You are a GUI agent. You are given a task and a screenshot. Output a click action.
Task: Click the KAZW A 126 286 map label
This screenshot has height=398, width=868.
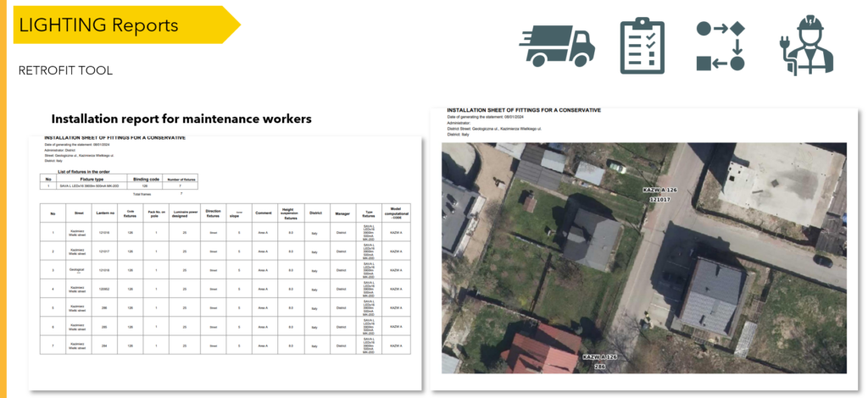[x=598, y=362]
